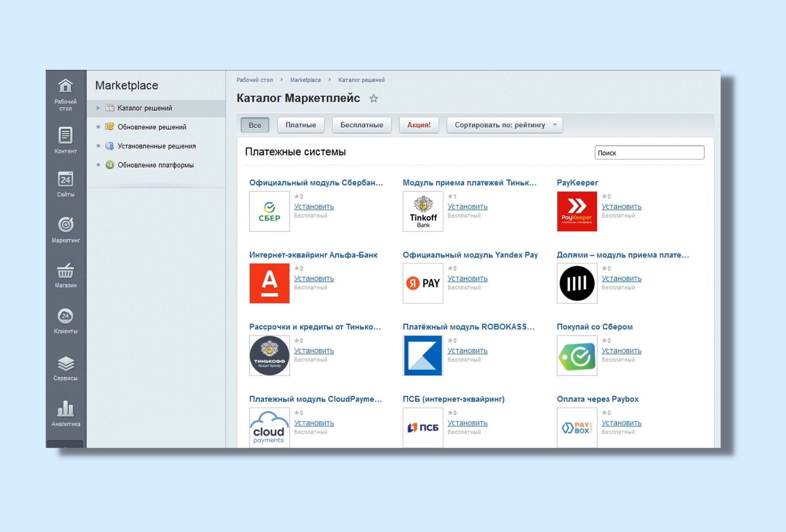Select the Бесплатные filter tab

361,125
